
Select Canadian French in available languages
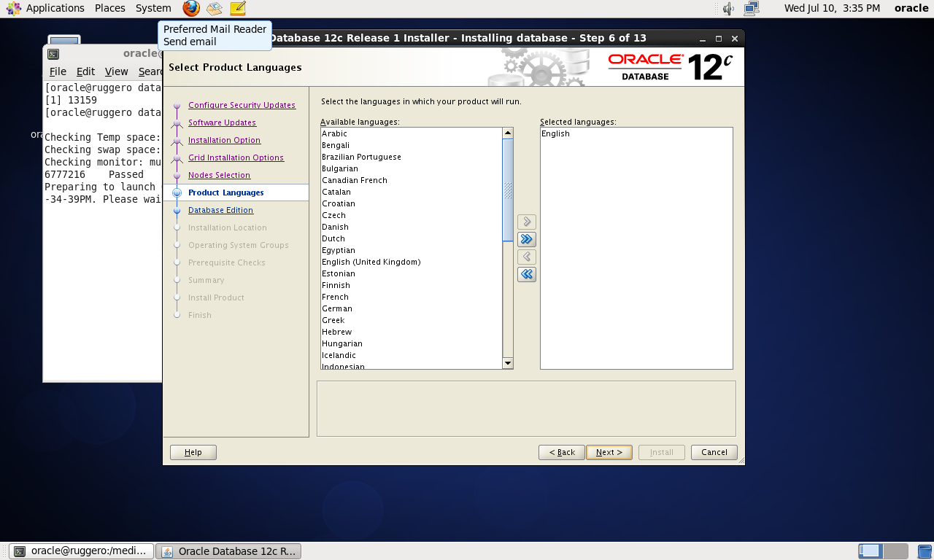(x=355, y=180)
